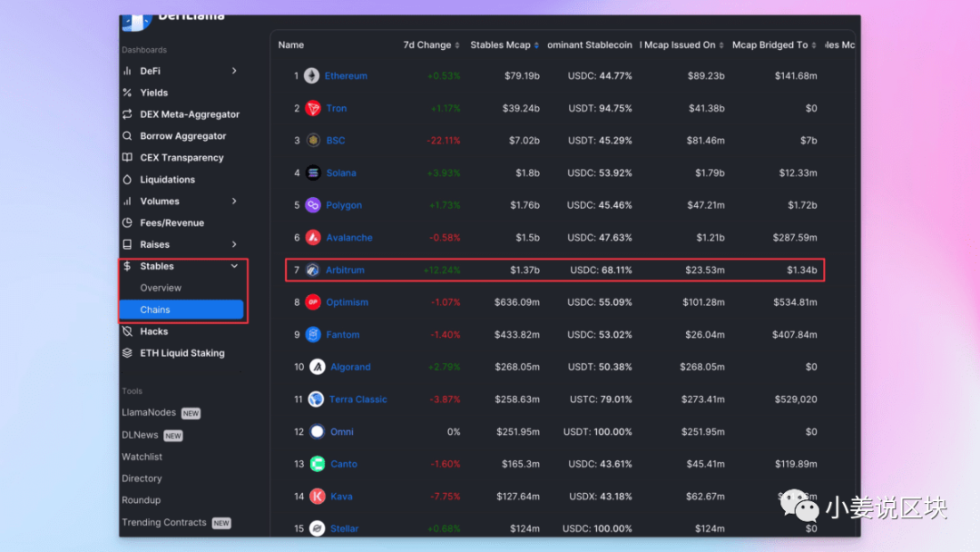Click the Borrow Aggregator search icon
980x552 pixels.
coord(128,135)
